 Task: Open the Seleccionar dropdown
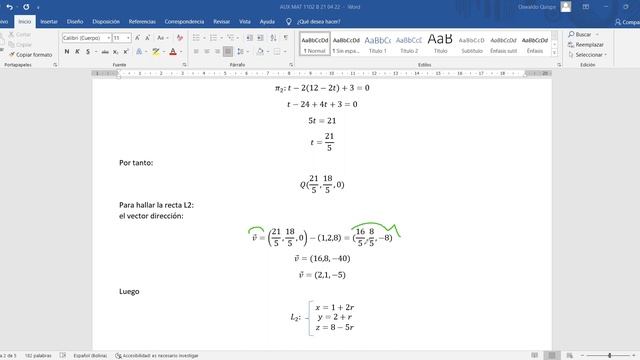coord(587,55)
